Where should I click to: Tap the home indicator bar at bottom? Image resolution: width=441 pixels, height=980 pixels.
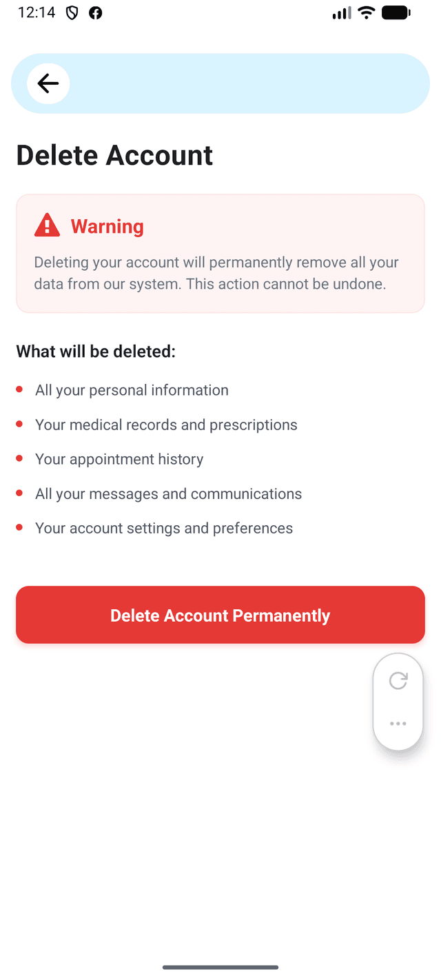pos(220,968)
